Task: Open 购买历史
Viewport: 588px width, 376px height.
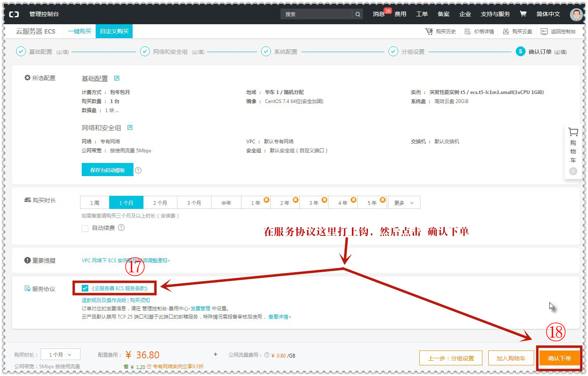Action: click(441, 32)
